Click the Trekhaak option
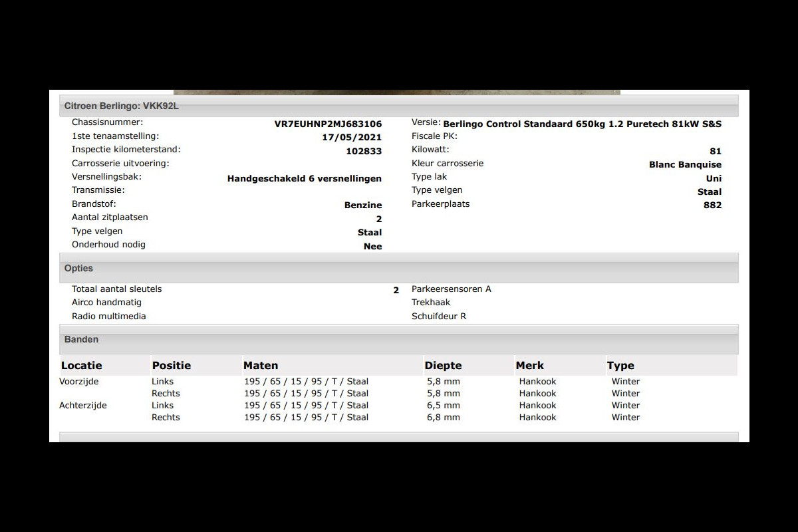The image size is (798, 532). (431, 302)
